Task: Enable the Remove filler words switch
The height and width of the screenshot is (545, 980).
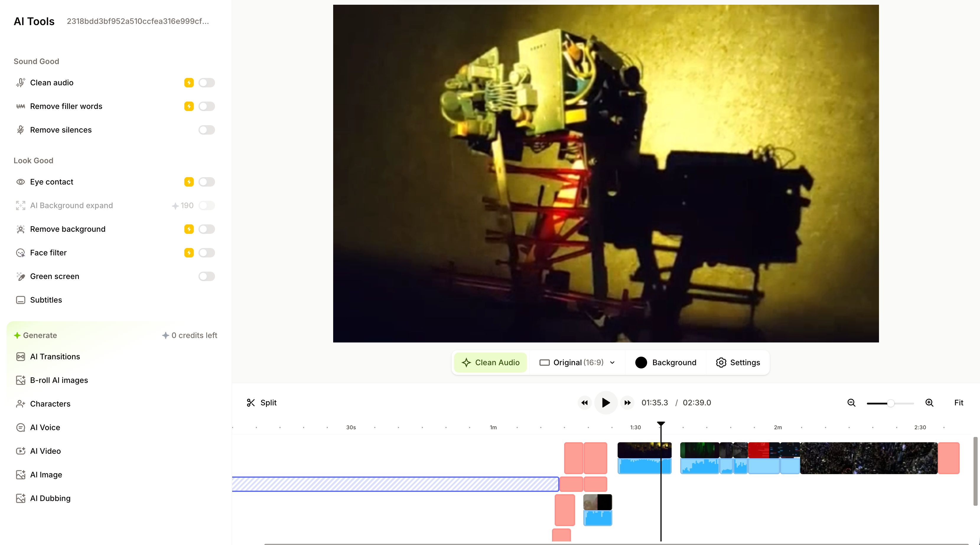Action: [x=206, y=106]
